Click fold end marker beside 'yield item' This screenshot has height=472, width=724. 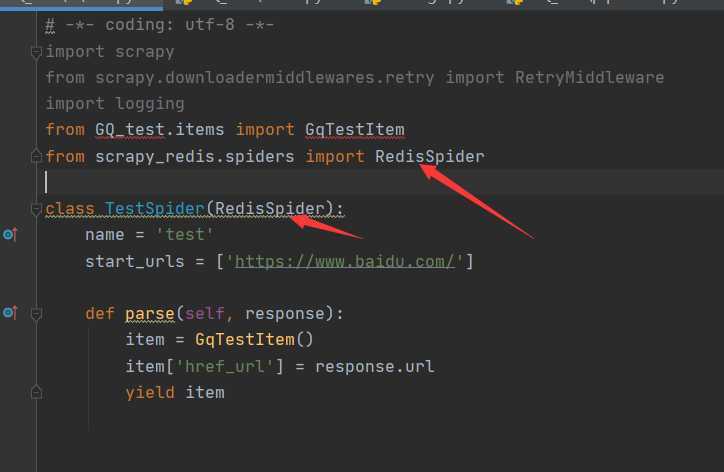coord(36,393)
